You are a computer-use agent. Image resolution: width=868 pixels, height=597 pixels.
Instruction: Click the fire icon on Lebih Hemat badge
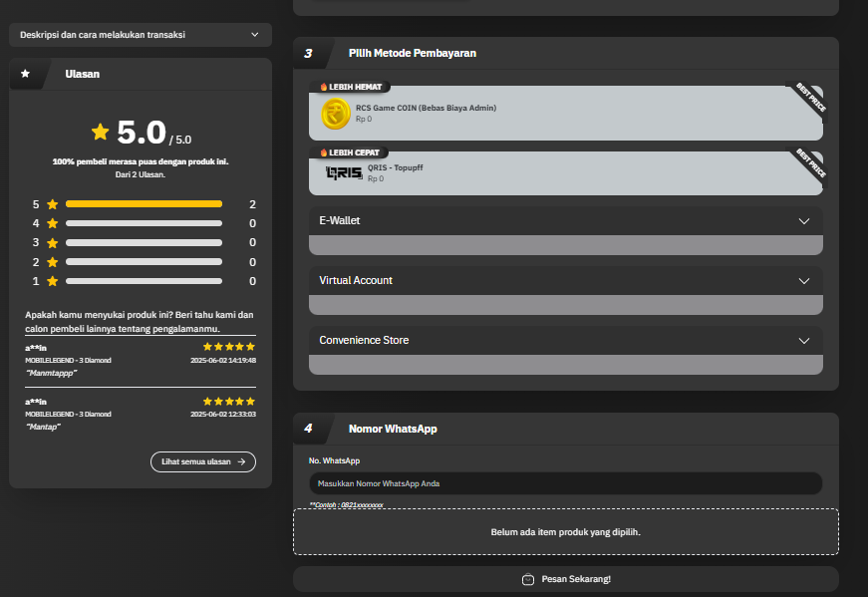pyautogui.click(x=323, y=87)
